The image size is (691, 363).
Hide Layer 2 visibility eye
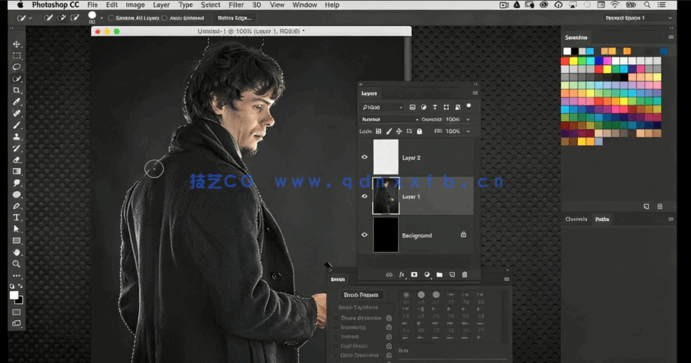[x=364, y=157]
